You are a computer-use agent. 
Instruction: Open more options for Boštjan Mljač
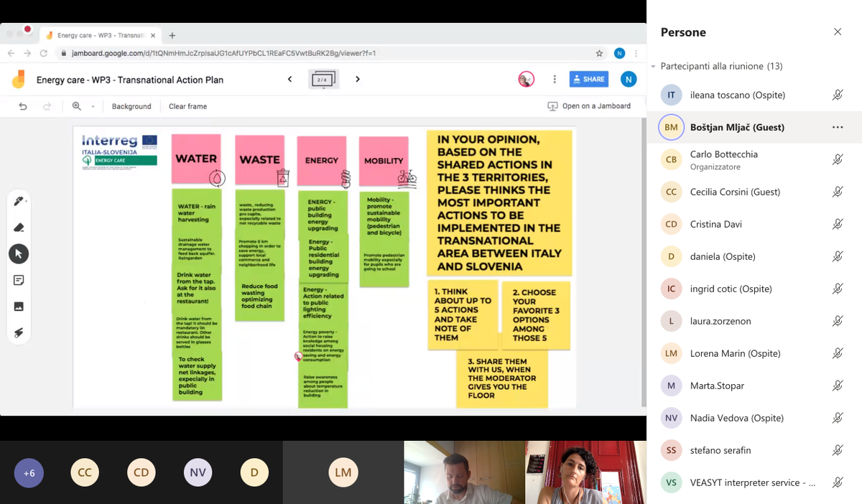(838, 127)
